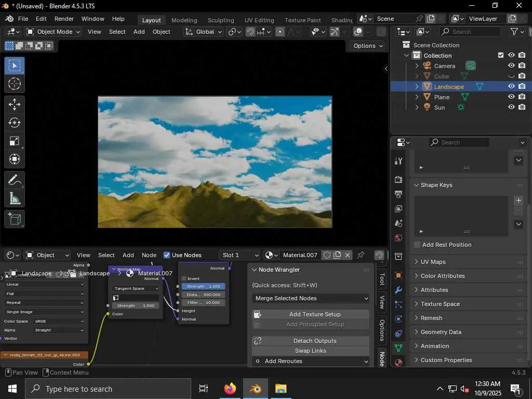Open the Merge Selected Nodes dropdown
Screen dimensions: 532x399
pyautogui.click(x=311, y=298)
